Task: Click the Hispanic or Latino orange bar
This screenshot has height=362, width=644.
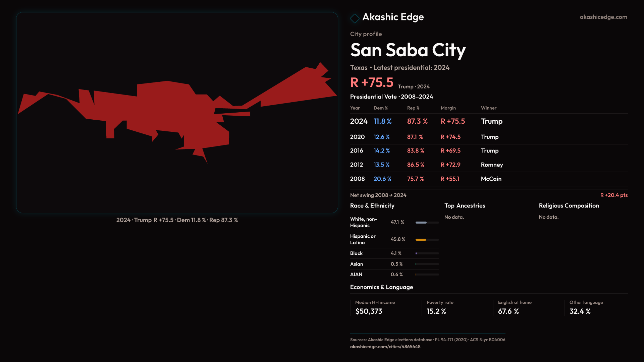Action: point(421,240)
